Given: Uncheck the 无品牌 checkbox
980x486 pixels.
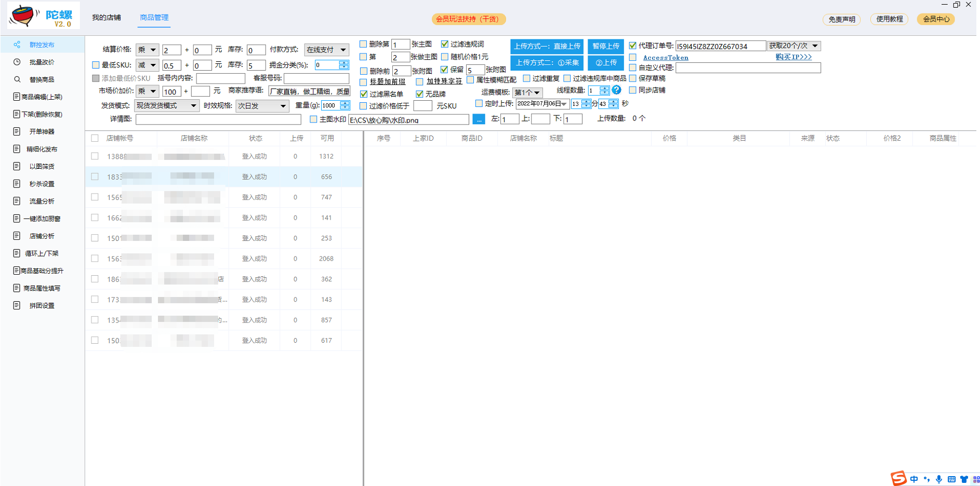Looking at the screenshot, I should 419,94.
